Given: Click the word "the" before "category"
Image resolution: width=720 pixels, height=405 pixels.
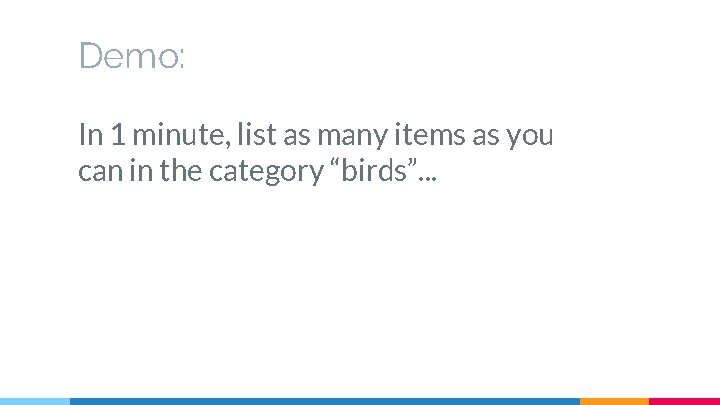Looking at the screenshot, I should [x=180, y=170].
